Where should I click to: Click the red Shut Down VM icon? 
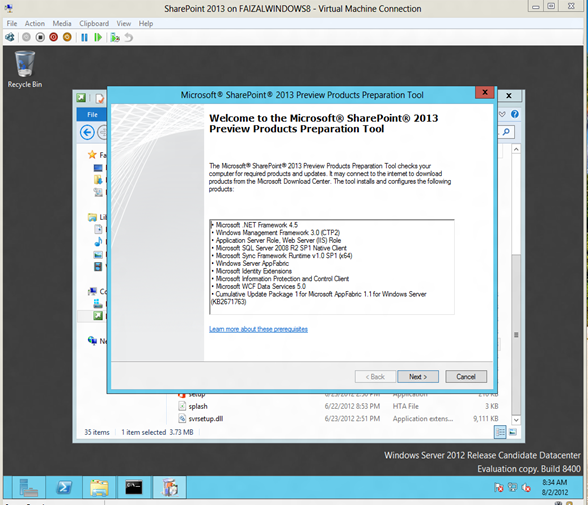pyautogui.click(x=54, y=37)
